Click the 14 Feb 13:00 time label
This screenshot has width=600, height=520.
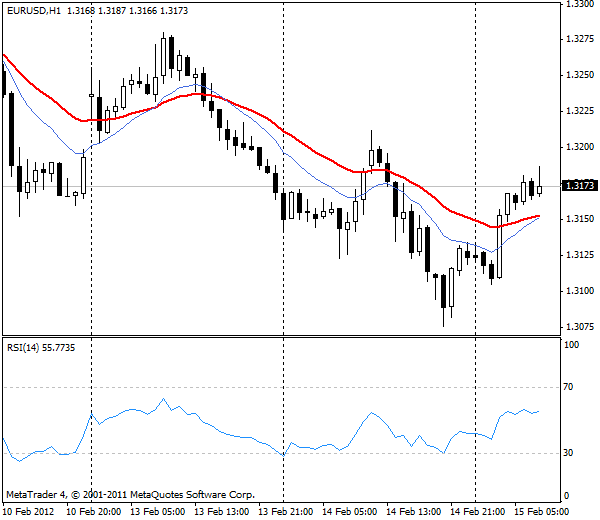point(413,512)
